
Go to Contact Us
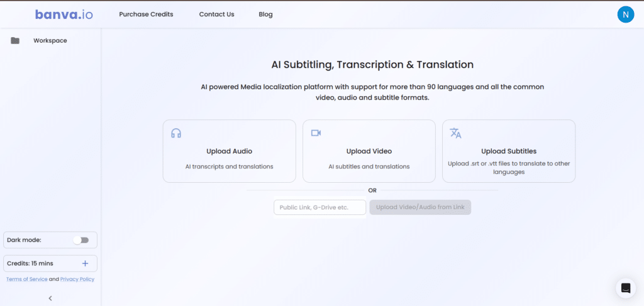pyautogui.click(x=216, y=14)
